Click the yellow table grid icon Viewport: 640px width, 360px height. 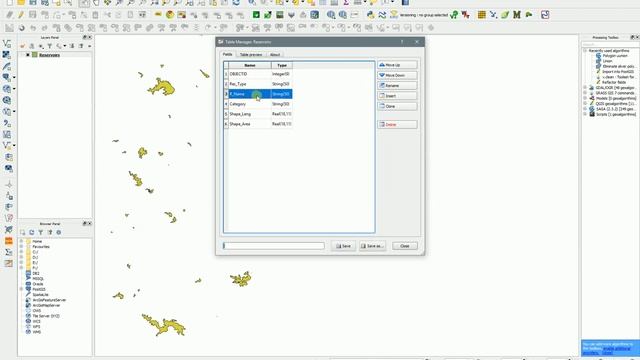[482, 15]
